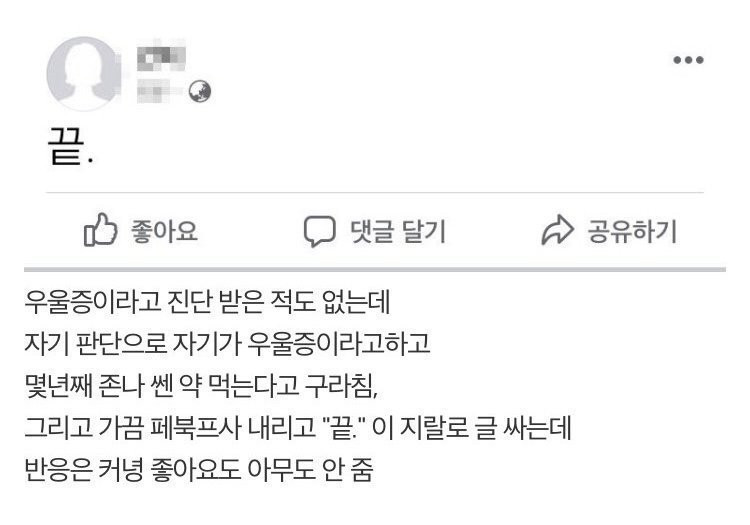Screen dimensions: 750x525
Task: Select the 좋아요 label text
Action: pos(164,231)
